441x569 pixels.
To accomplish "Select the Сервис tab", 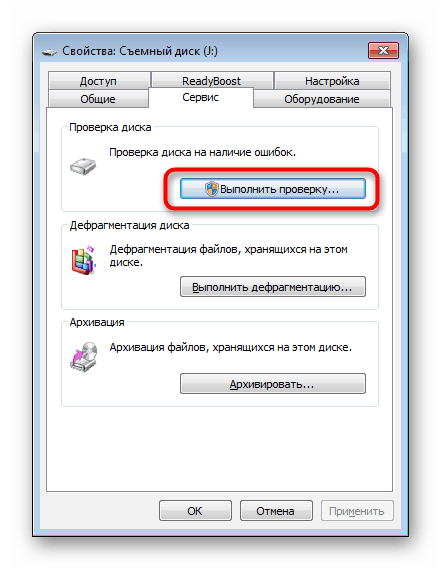I will [x=201, y=97].
